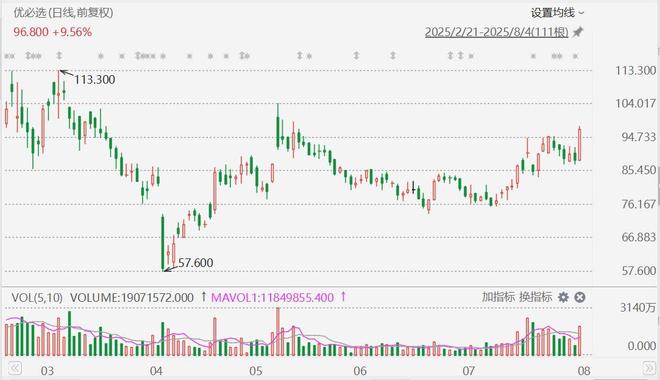
Task: Close the volume indicator panel
Action: click(x=580, y=298)
